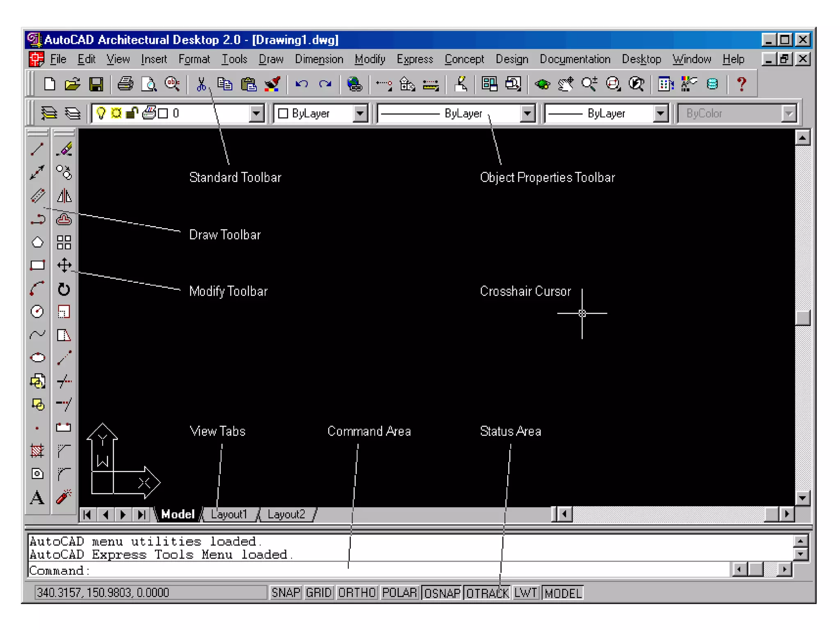Toggle OSNAP in status bar
The height and width of the screenshot is (630, 840).
442,593
